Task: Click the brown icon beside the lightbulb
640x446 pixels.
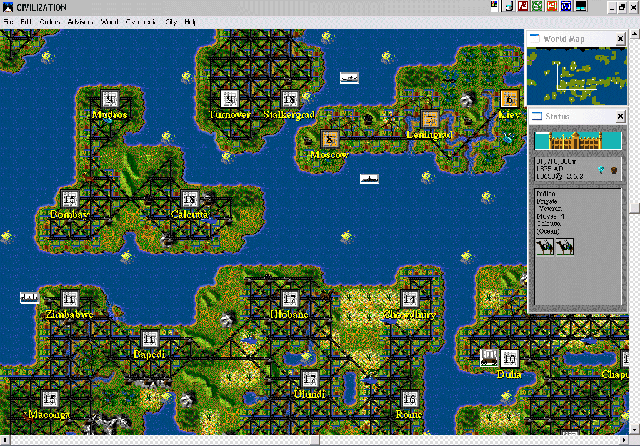Action: click(614, 170)
